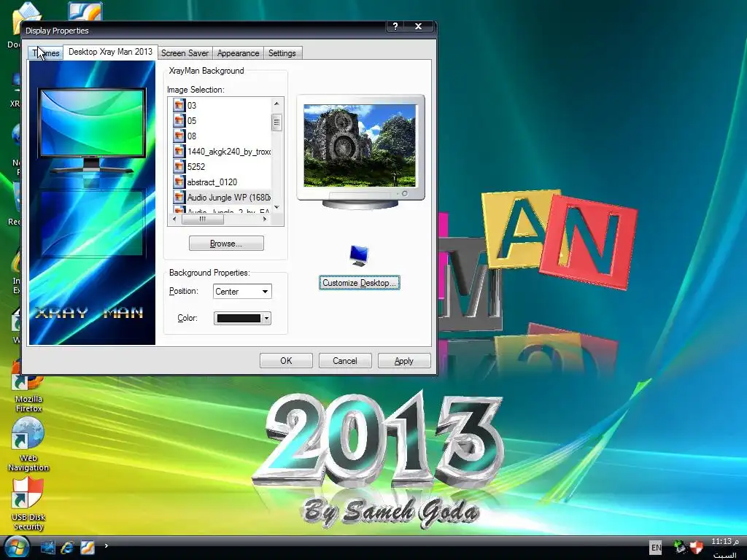Open the background Color picker dropdown

pos(242,318)
